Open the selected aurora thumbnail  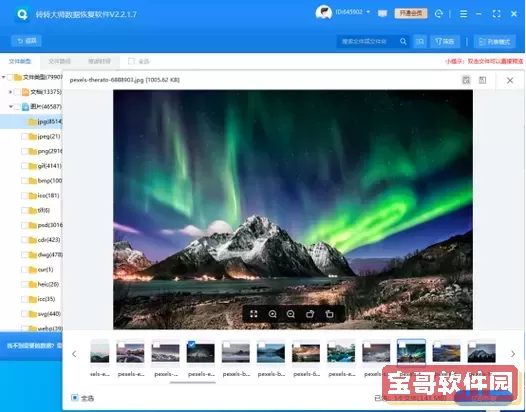tap(411, 352)
